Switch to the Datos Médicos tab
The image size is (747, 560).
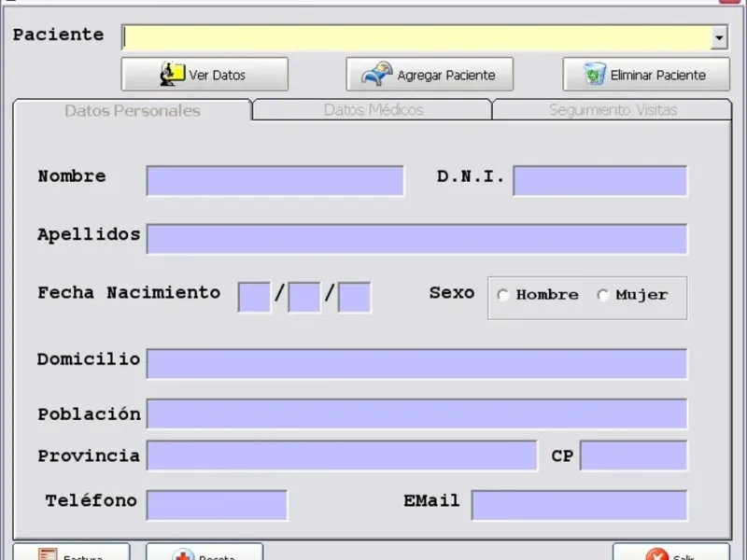373,110
